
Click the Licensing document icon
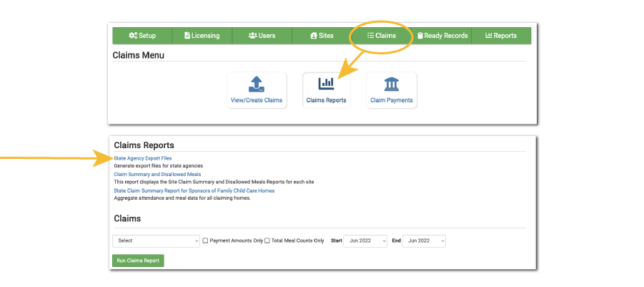click(x=187, y=36)
